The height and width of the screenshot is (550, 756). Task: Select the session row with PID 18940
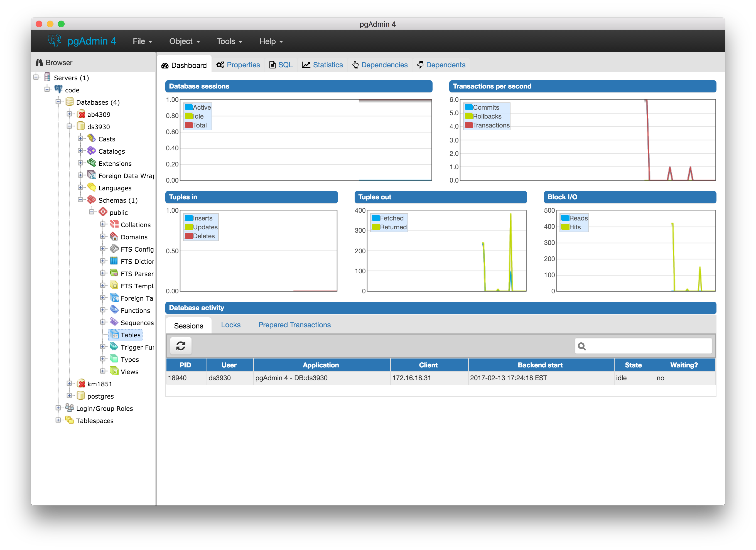(x=441, y=378)
